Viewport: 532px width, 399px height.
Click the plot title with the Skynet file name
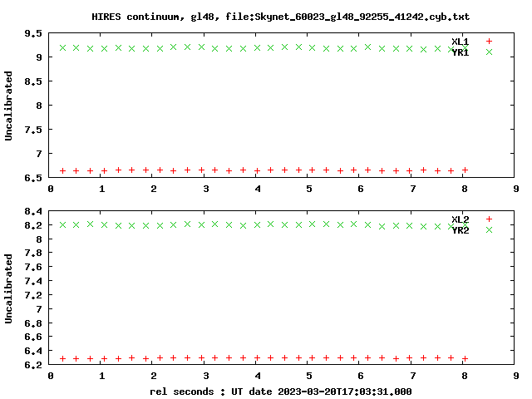[281, 17]
